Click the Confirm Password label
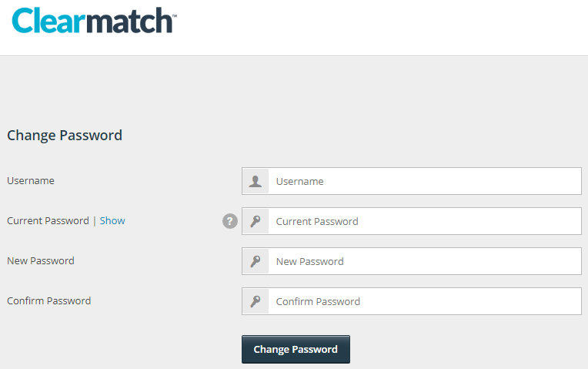Image resolution: width=588 pixels, height=369 pixels. tap(49, 300)
